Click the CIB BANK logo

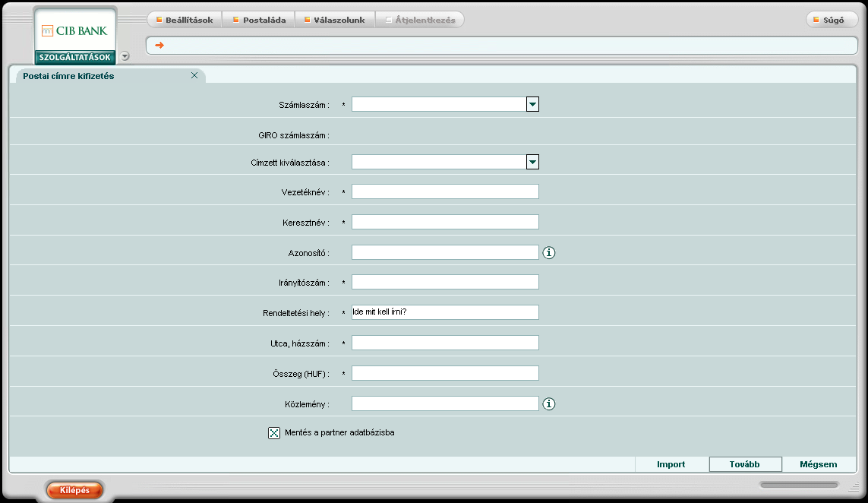click(74, 31)
